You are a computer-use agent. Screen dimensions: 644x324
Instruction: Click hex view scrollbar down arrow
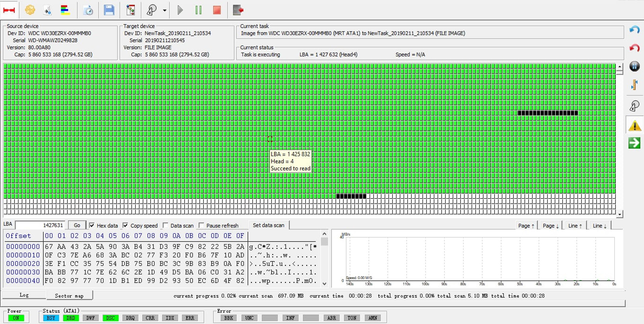point(324,284)
